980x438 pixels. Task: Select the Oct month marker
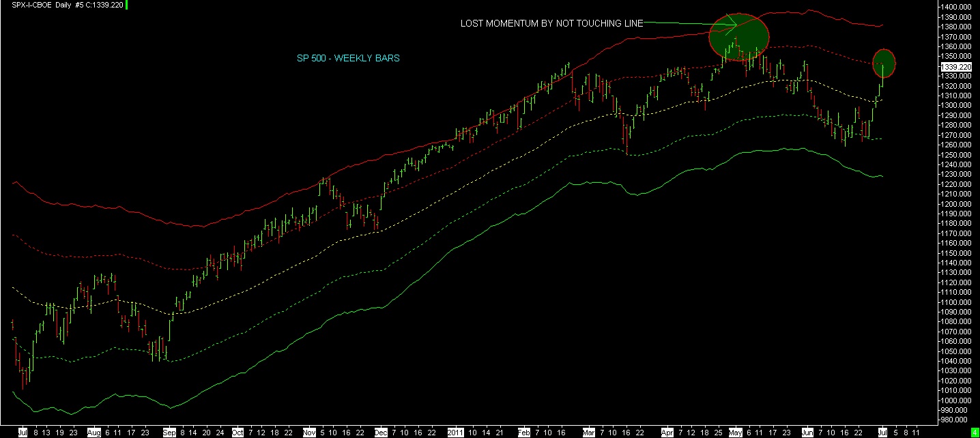237,433
